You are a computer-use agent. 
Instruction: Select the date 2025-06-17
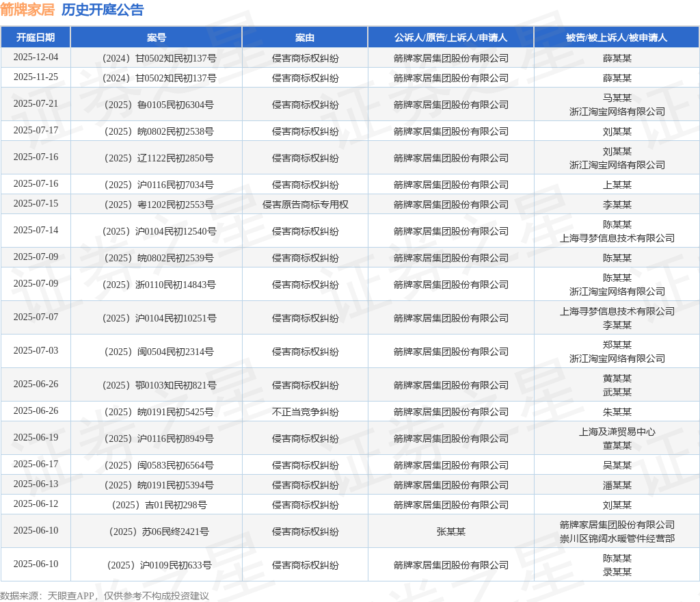(x=36, y=464)
